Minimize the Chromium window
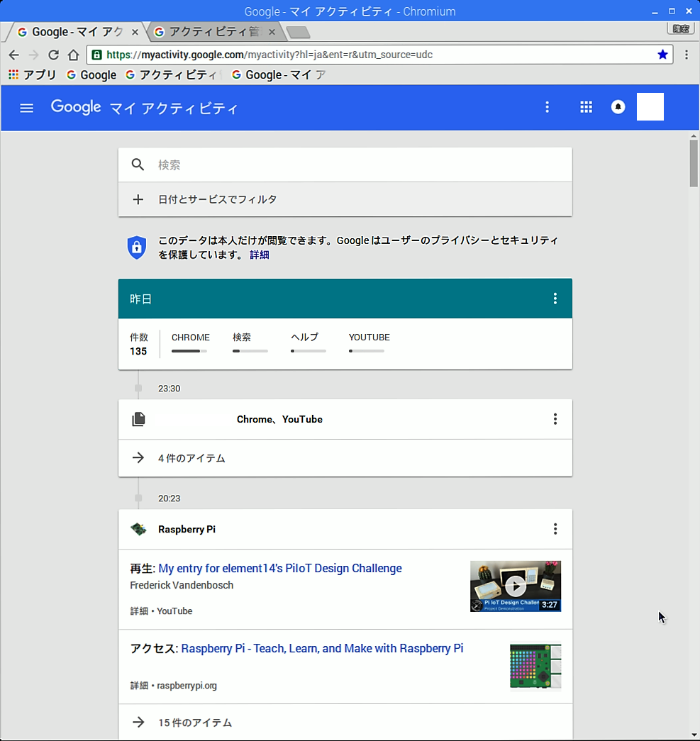 (655, 11)
